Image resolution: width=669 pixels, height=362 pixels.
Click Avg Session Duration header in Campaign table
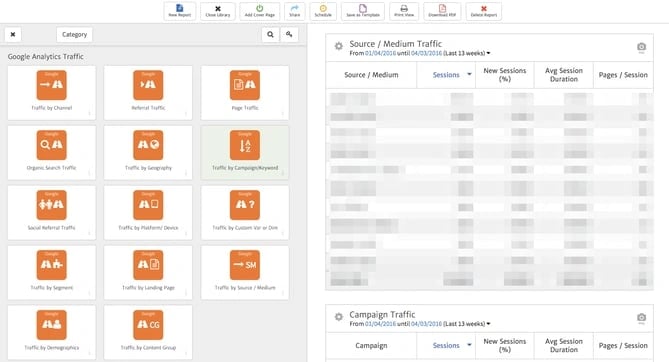[x=564, y=345]
